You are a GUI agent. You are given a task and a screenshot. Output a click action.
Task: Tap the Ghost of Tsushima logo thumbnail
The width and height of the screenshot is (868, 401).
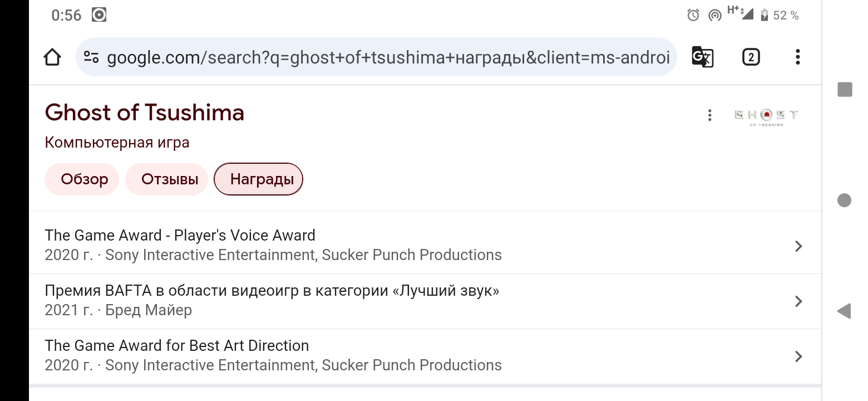click(x=766, y=116)
